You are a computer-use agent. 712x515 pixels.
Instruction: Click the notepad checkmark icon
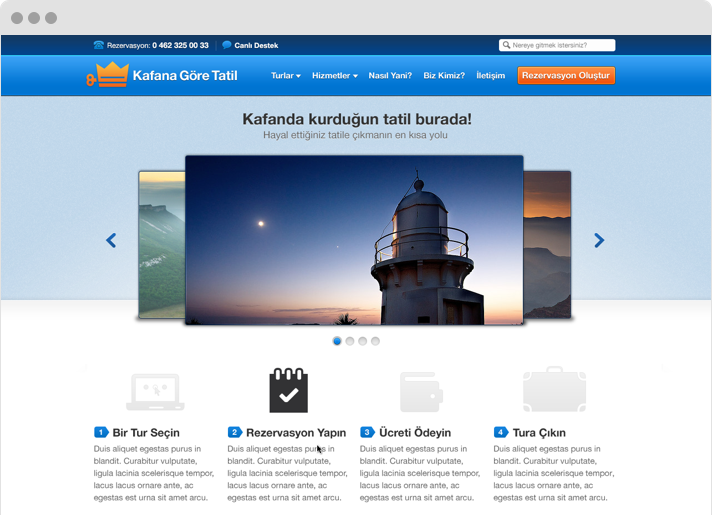tap(288, 390)
